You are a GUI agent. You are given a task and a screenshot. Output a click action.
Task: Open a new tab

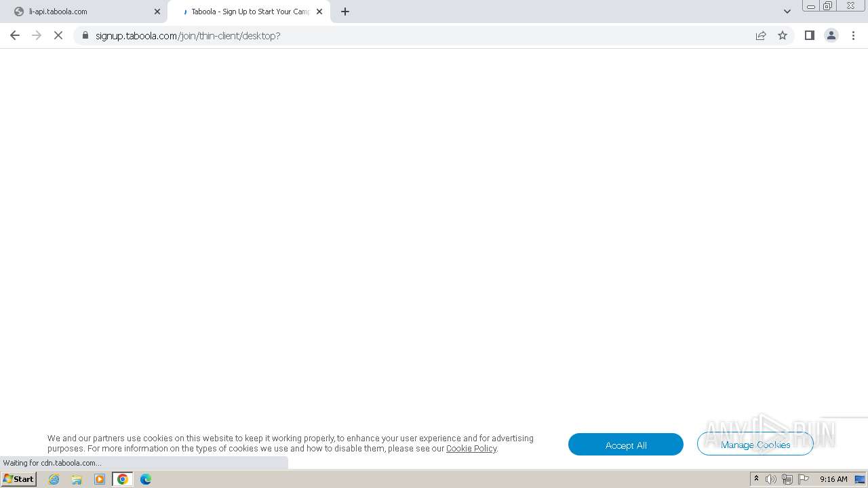[345, 12]
